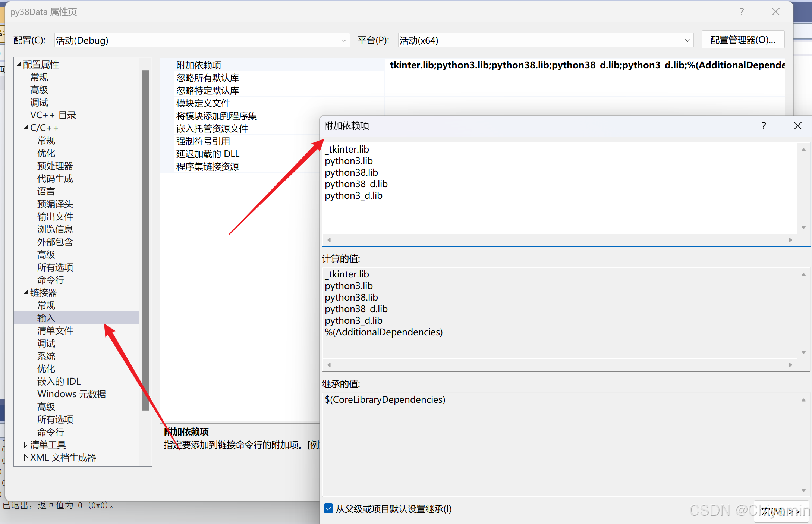
Task: Select VC++ 目录 tree item
Action: pos(53,115)
